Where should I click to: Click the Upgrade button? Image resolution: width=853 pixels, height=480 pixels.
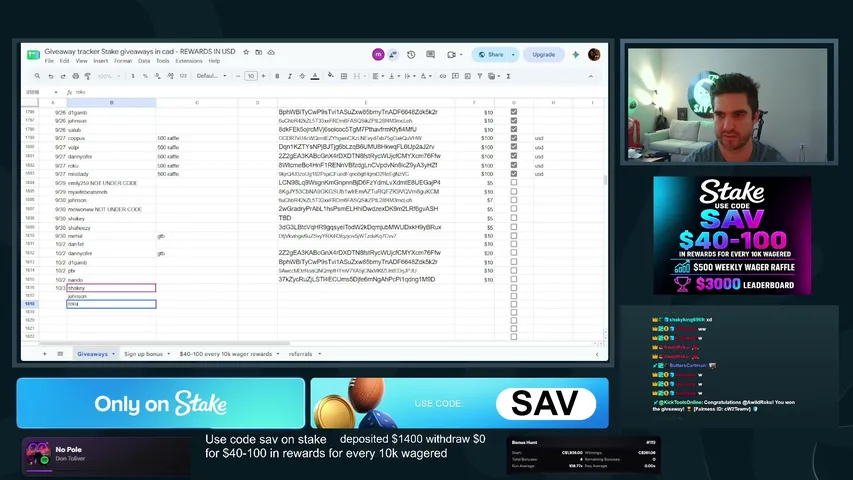coord(543,54)
